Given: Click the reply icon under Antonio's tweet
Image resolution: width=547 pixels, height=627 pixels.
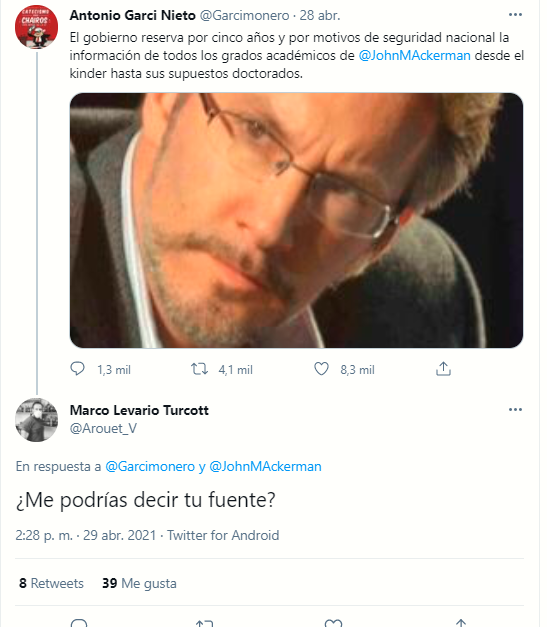Looking at the screenshot, I should coord(77,369).
